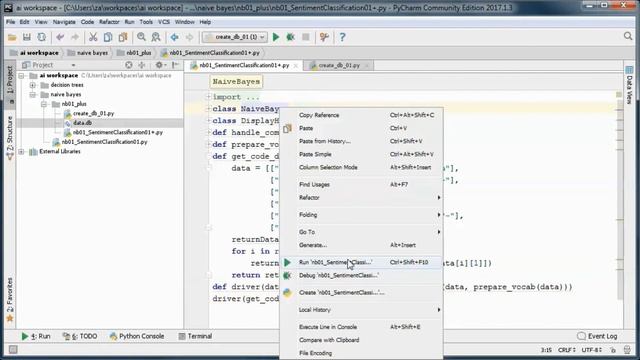
Task: Select Debug 'nb01_SentimentClassi...' context entry
Action: [361, 276]
